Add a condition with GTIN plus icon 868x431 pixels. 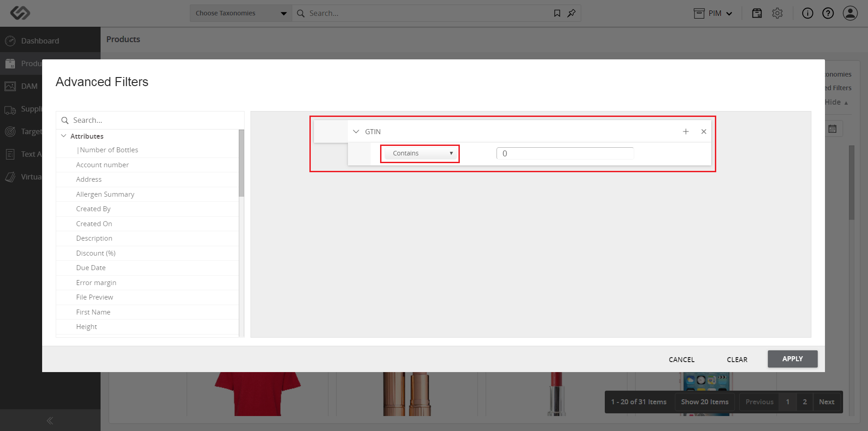click(686, 131)
